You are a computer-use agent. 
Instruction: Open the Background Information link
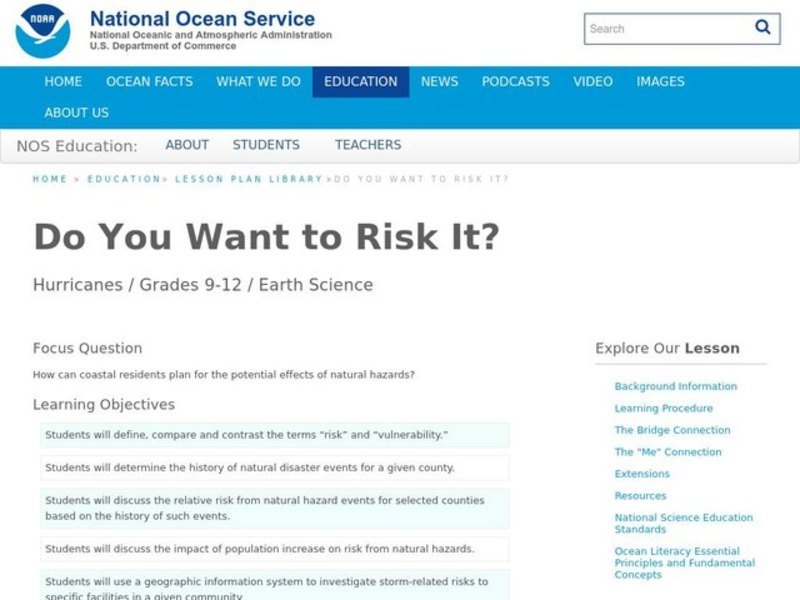[675, 386]
